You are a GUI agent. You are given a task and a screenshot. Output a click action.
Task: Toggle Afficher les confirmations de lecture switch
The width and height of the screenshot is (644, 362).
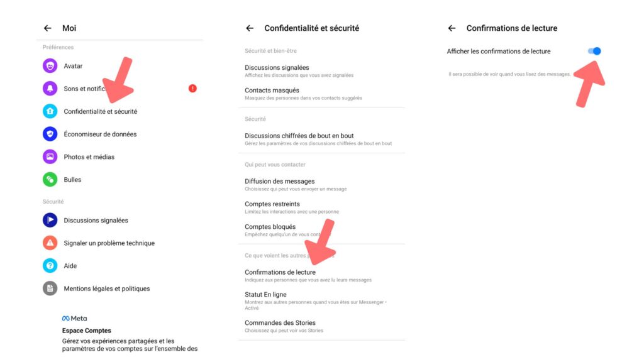(594, 51)
